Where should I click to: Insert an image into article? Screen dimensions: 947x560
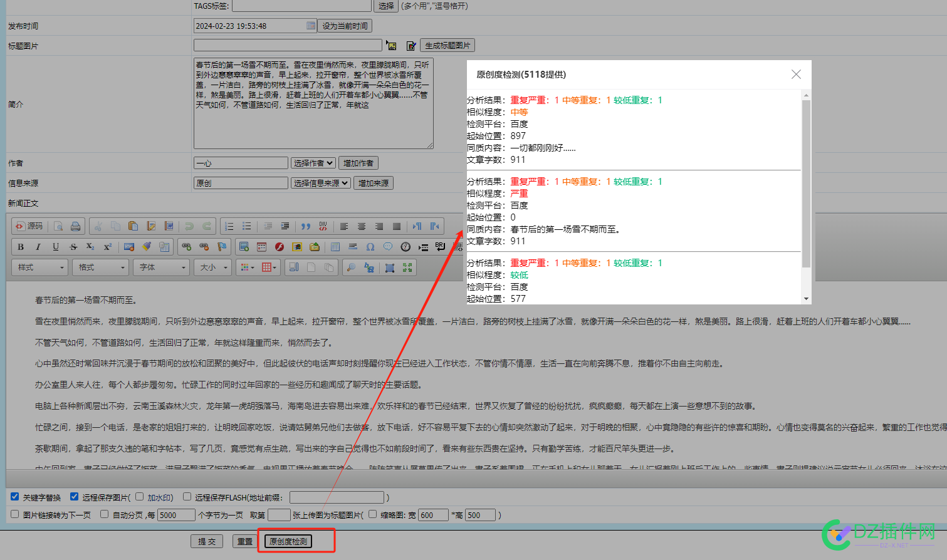244,247
